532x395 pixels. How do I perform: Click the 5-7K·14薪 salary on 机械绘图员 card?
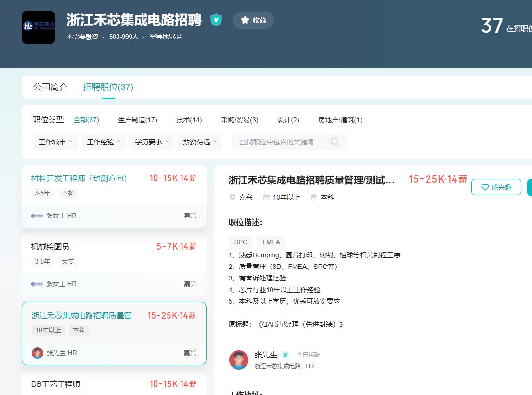click(x=176, y=247)
